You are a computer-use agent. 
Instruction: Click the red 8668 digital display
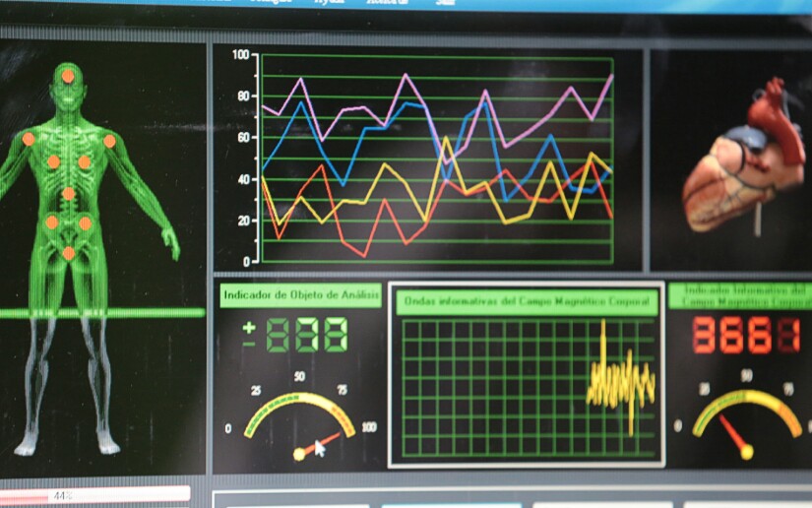(x=746, y=336)
